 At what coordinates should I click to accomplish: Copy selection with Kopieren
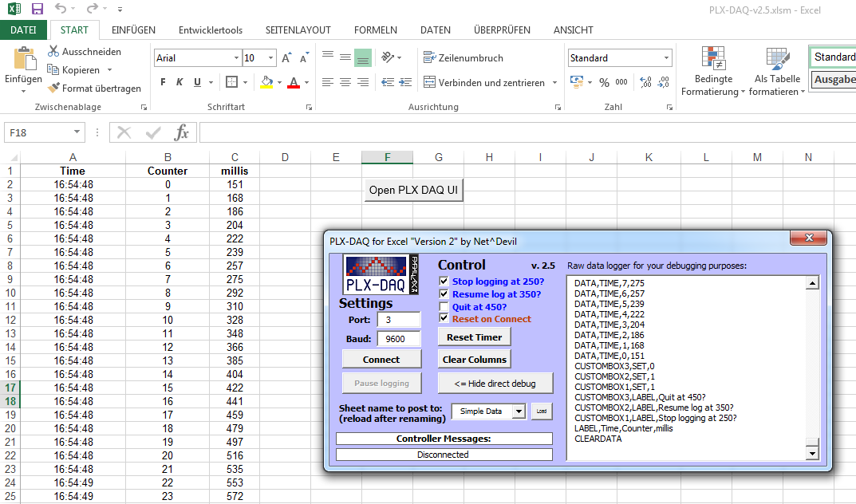(x=73, y=70)
